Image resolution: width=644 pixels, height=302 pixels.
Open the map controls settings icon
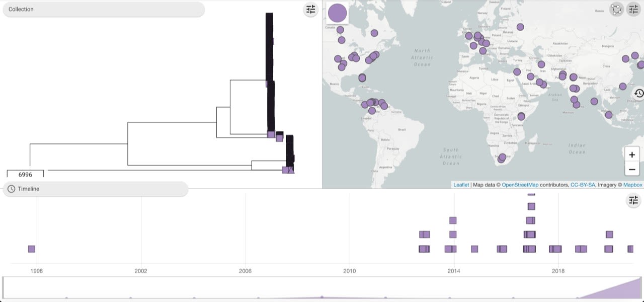point(633,10)
